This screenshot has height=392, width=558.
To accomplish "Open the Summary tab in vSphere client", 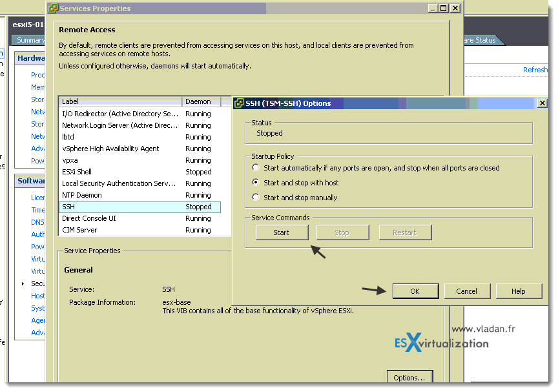I will 29,40.
